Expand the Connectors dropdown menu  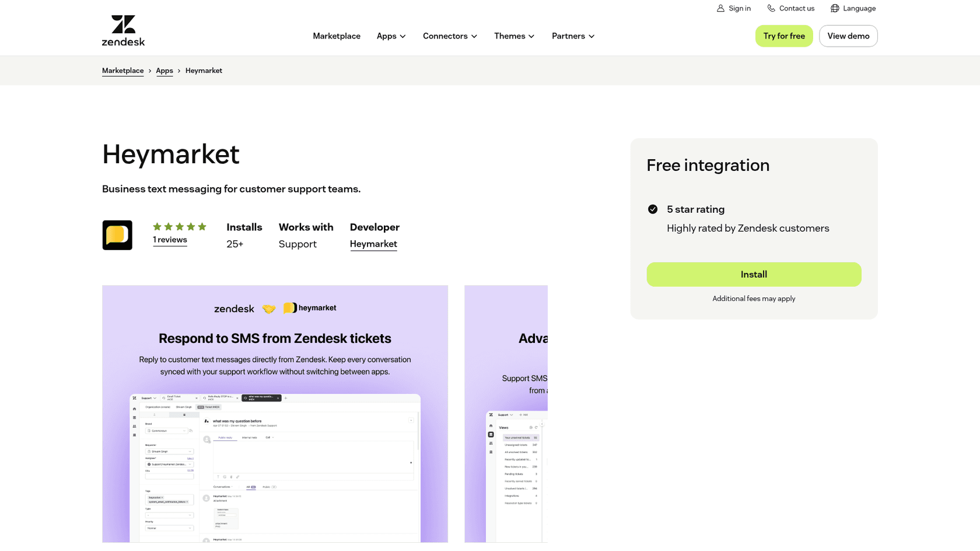[450, 36]
